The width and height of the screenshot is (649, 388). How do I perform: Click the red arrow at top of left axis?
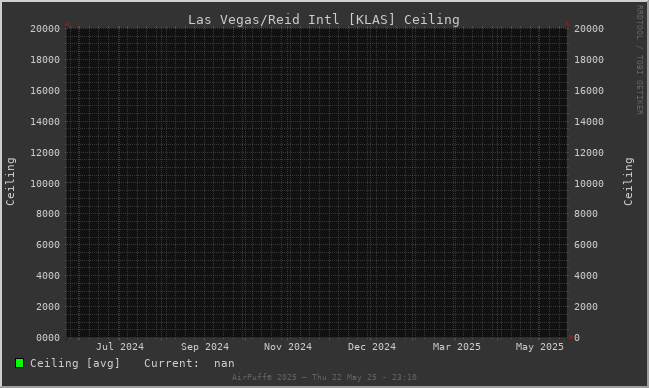[x=67, y=24]
